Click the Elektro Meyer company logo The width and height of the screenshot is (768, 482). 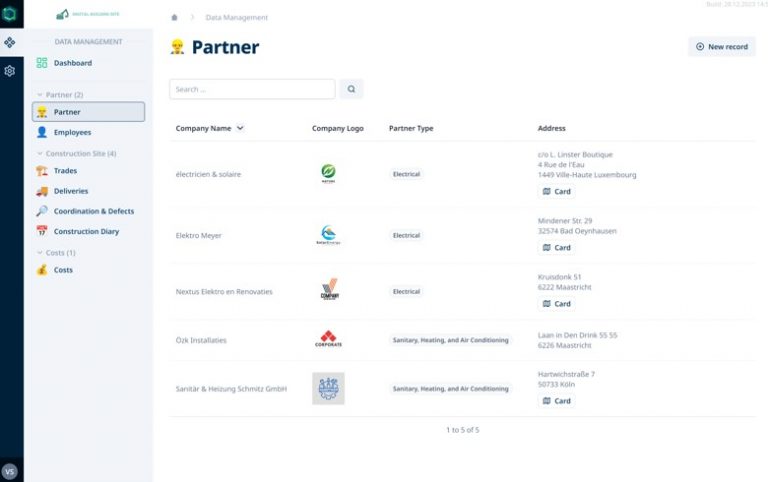tap(328, 235)
